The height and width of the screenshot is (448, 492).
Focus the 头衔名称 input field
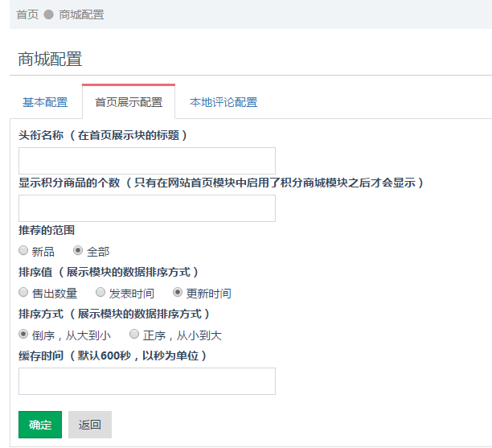(x=147, y=161)
